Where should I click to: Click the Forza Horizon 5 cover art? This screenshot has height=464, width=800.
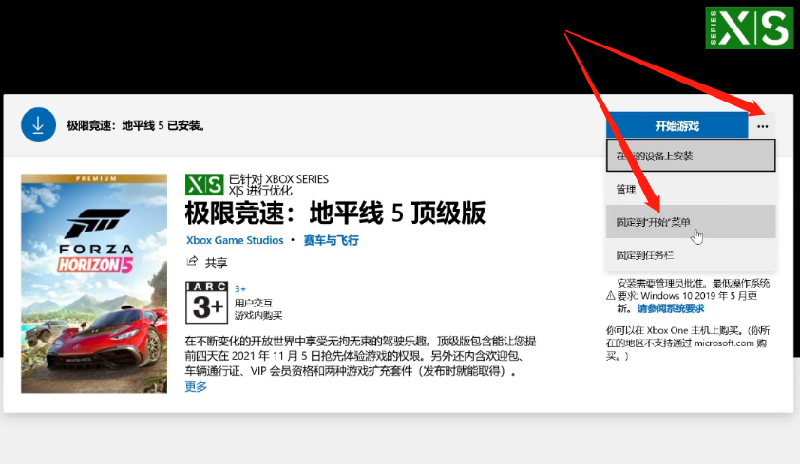[94, 284]
